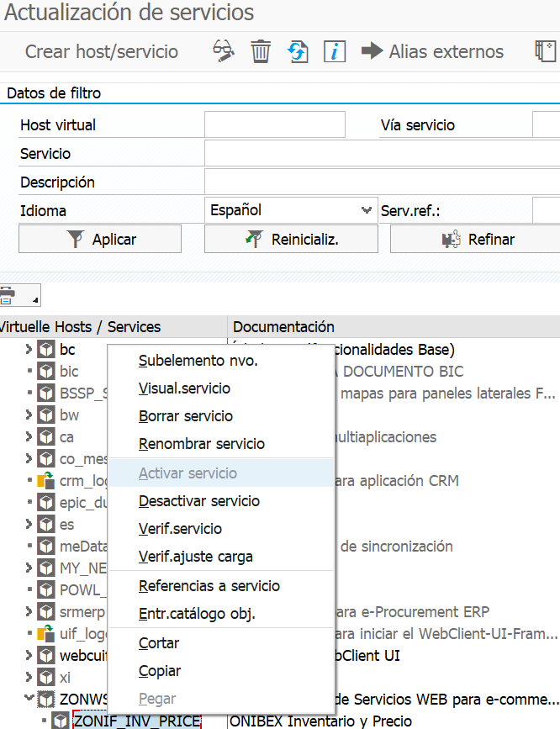The height and width of the screenshot is (729, 560).
Task: Collapse the ZONWS tree node
Action: pos(29,699)
